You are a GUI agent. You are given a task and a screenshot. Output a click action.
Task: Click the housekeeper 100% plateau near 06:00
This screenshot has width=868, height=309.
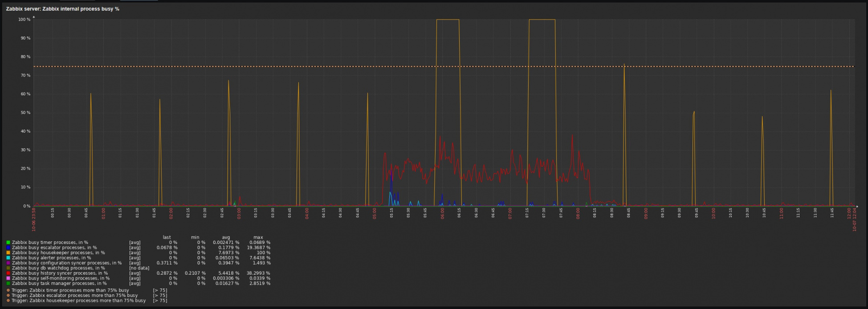point(448,20)
